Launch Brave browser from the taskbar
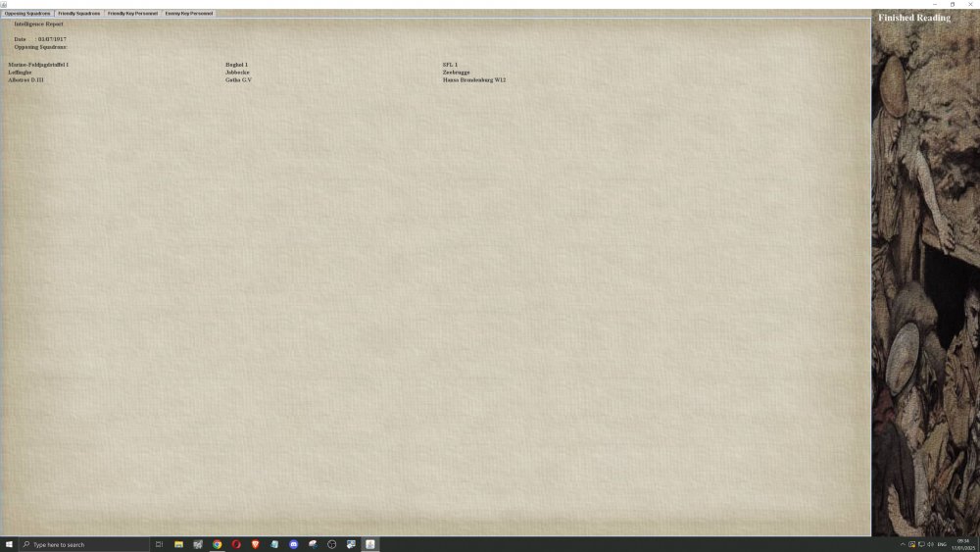Viewport: 980px width, 552px height. coord(255,544)
